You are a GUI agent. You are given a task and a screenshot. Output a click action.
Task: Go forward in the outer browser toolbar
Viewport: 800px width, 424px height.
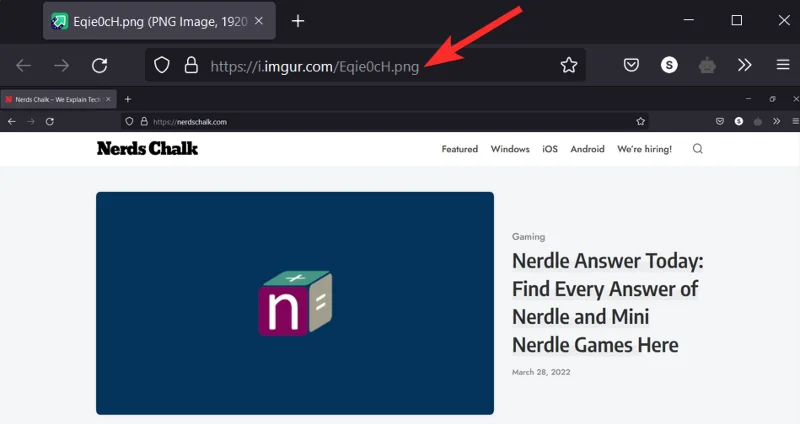[x=61, y=65]
